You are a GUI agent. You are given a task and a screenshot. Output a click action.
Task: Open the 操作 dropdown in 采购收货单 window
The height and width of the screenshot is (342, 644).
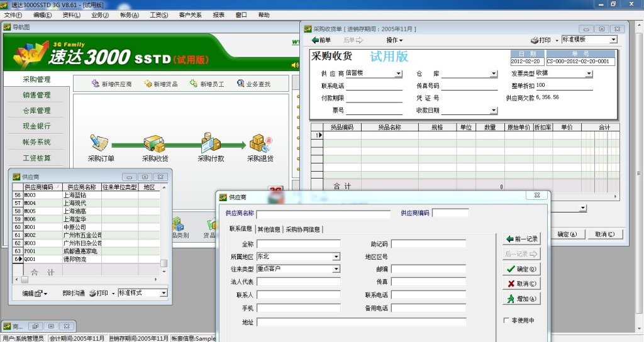[x=394, y=40]
